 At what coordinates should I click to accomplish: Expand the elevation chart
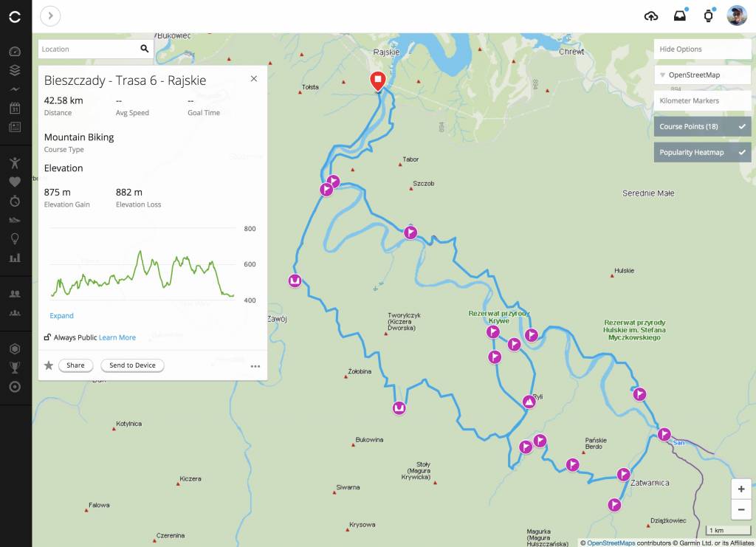click(x=61, y=316)
